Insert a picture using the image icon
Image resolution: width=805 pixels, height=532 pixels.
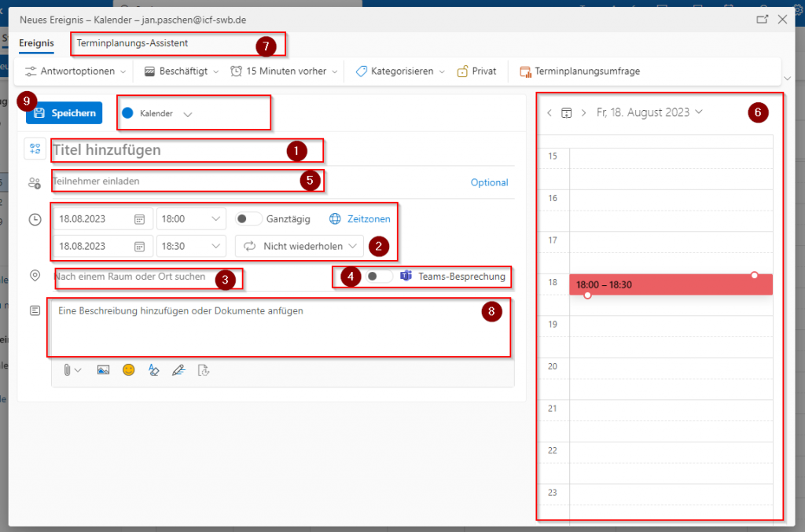(103, 370)
